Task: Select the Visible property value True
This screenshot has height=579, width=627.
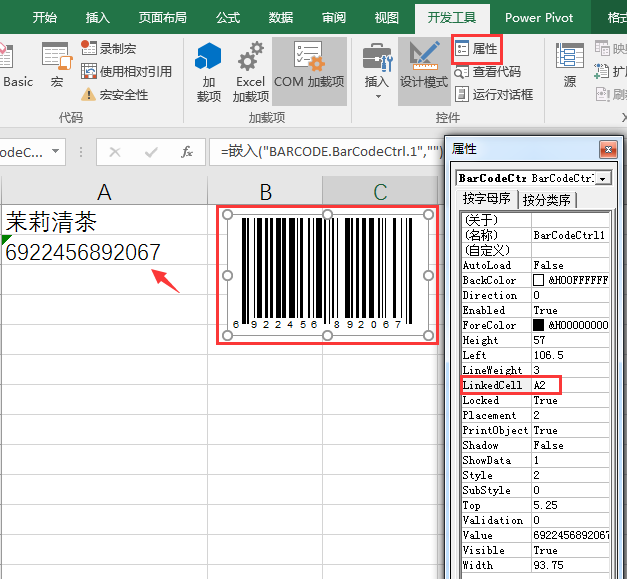Action: (x=570, y=550)
